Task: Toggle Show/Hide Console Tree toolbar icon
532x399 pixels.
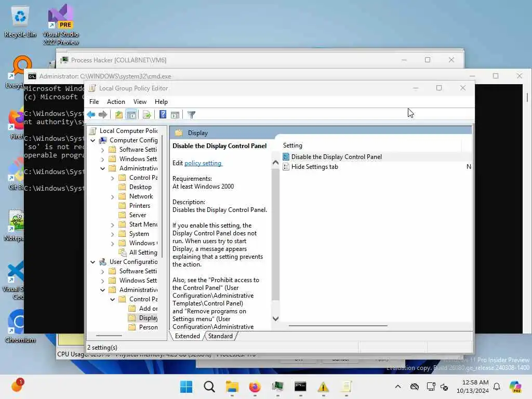Action: point(131,115)
